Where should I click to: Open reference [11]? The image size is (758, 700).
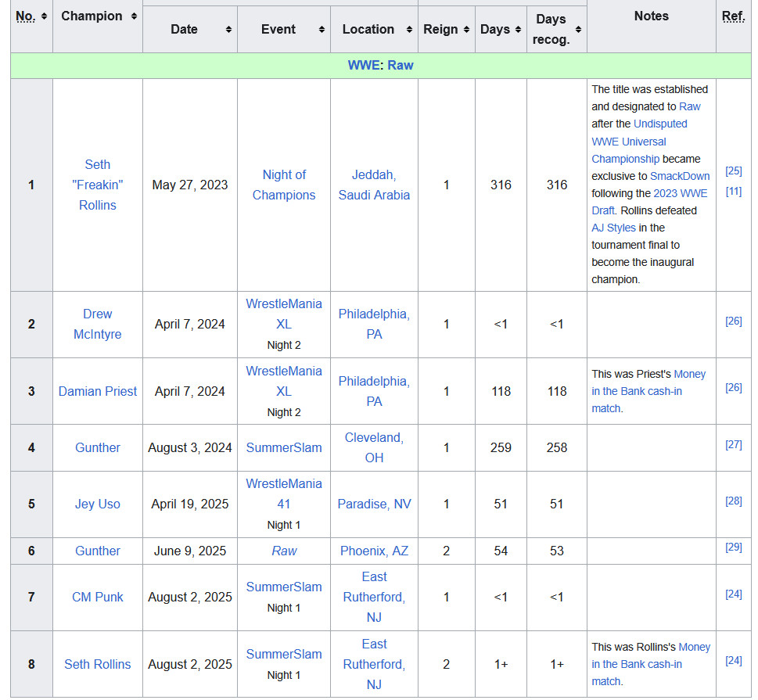click(x=733, y=192)
